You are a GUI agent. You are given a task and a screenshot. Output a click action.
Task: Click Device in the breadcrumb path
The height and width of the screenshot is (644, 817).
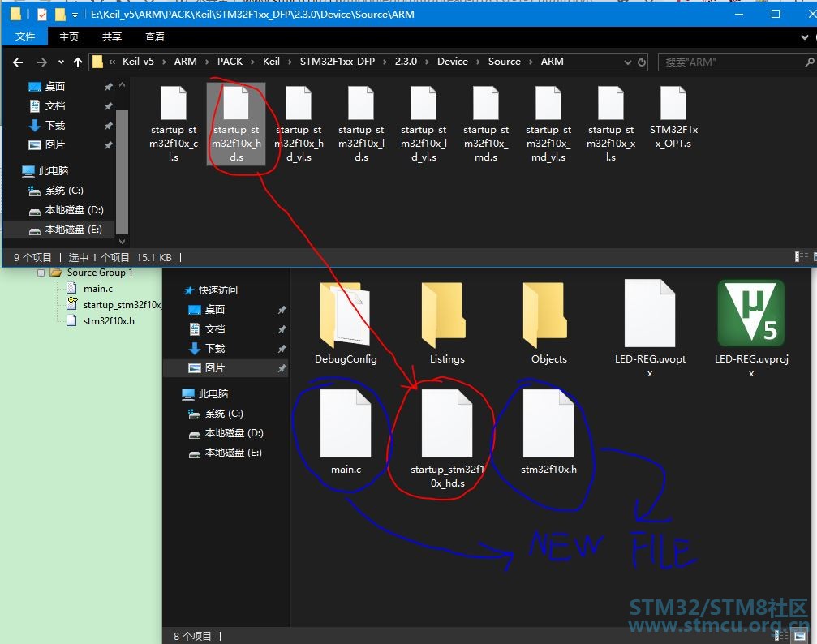tap(452, 62)
